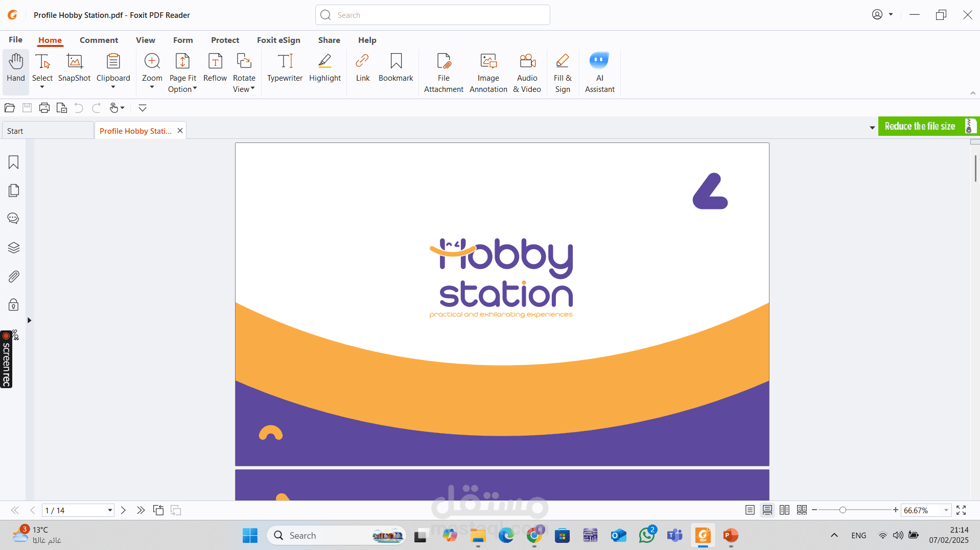
Task: Go to the last page
Action: (x=141, y=510)
